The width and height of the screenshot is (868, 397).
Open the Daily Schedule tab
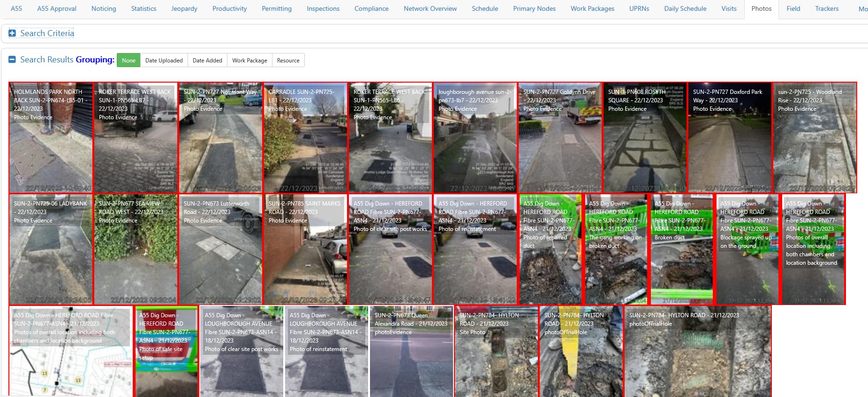(x=685, y=8)
